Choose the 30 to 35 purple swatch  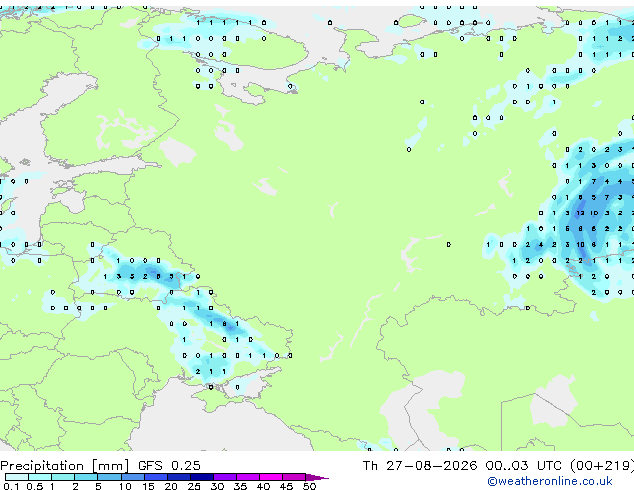coord(225,477)
